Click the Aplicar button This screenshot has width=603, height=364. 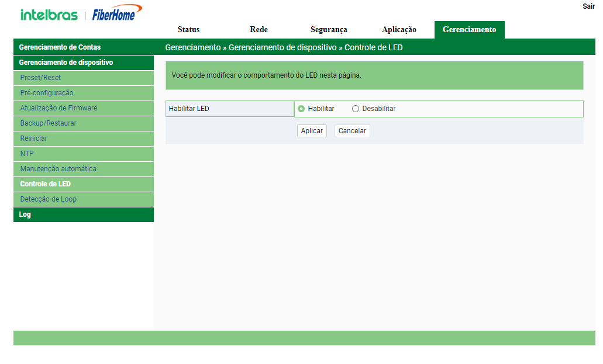312,131
